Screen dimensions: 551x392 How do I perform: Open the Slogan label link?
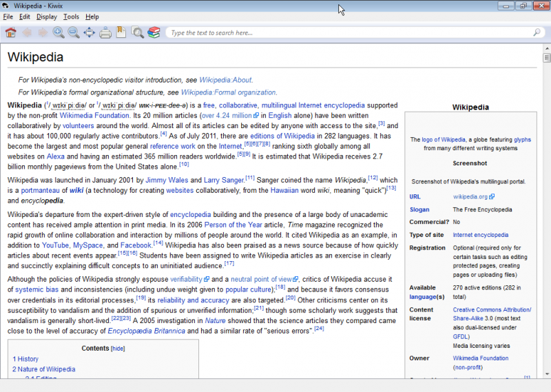[419, 209]
